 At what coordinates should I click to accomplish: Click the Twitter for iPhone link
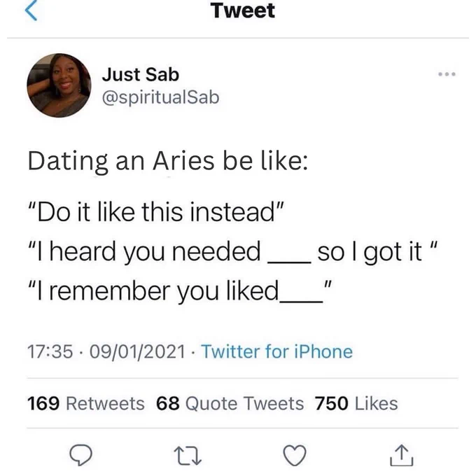pyautogui.click(x=277, y=351)
